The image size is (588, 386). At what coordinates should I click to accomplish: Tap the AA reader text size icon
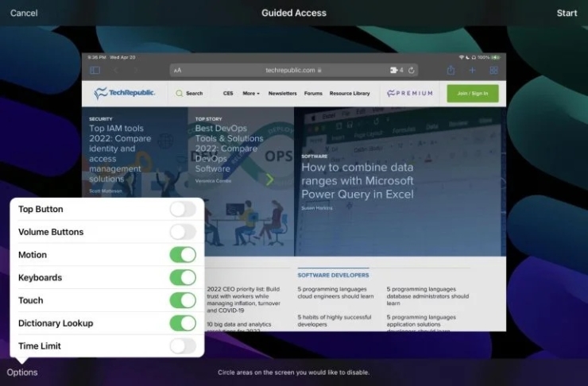tap(177, 71)
